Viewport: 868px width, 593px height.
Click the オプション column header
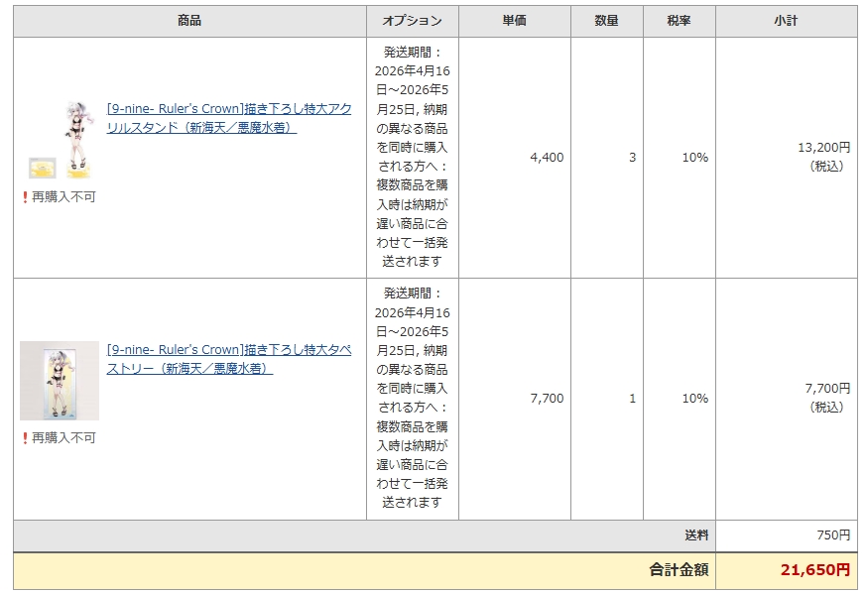click(x=412, y=21)
